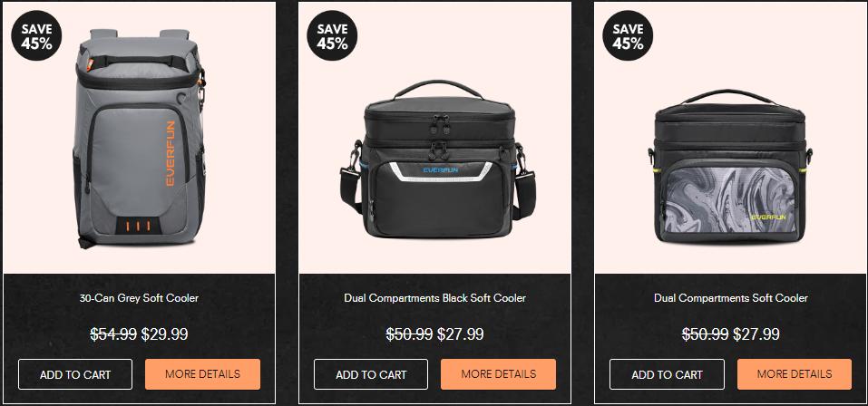Screen dimensions: 868x406
Task: Add Dual Compartments Black Soft Cooler to cart
Action: (x=371, y=374)
